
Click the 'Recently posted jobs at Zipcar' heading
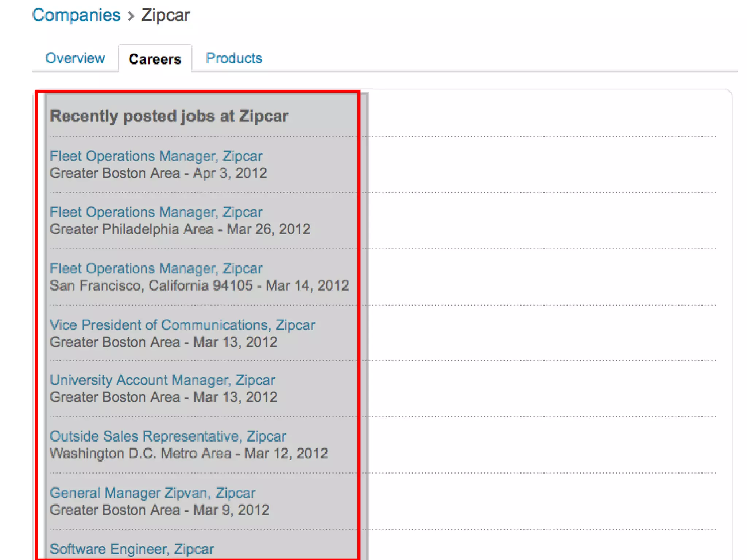pos(169,116)
